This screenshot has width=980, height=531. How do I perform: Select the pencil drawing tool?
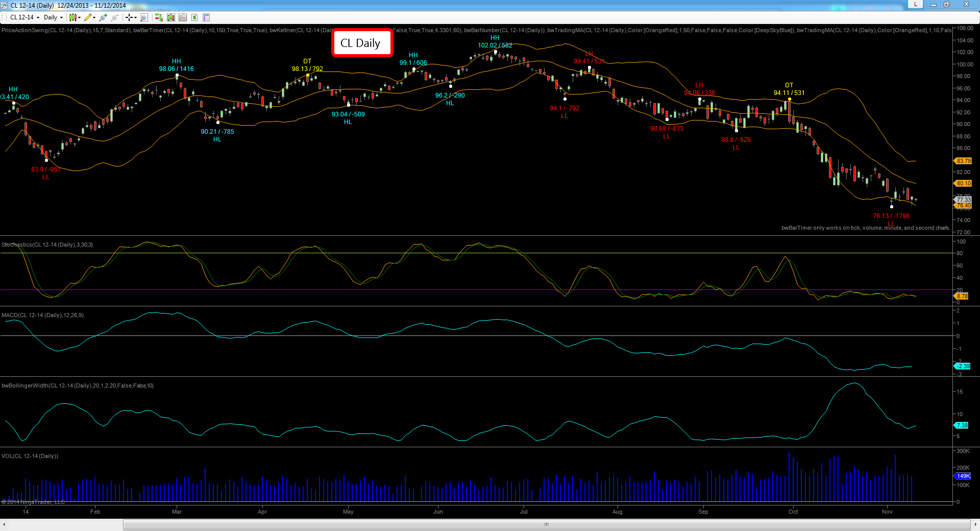tap(88, 17)
